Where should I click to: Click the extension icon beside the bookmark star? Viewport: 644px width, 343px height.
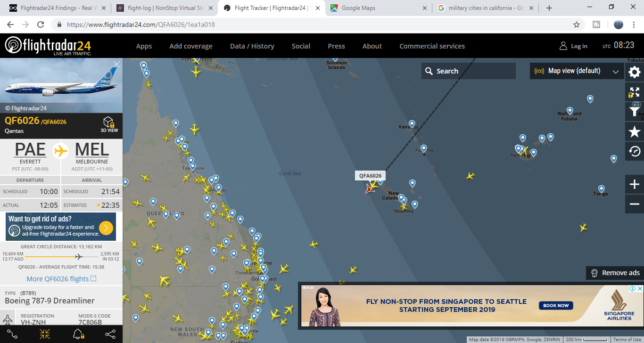(596, 24)
